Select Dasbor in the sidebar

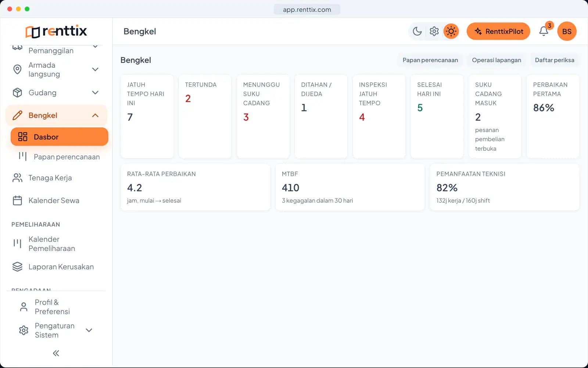pos(60,137)
